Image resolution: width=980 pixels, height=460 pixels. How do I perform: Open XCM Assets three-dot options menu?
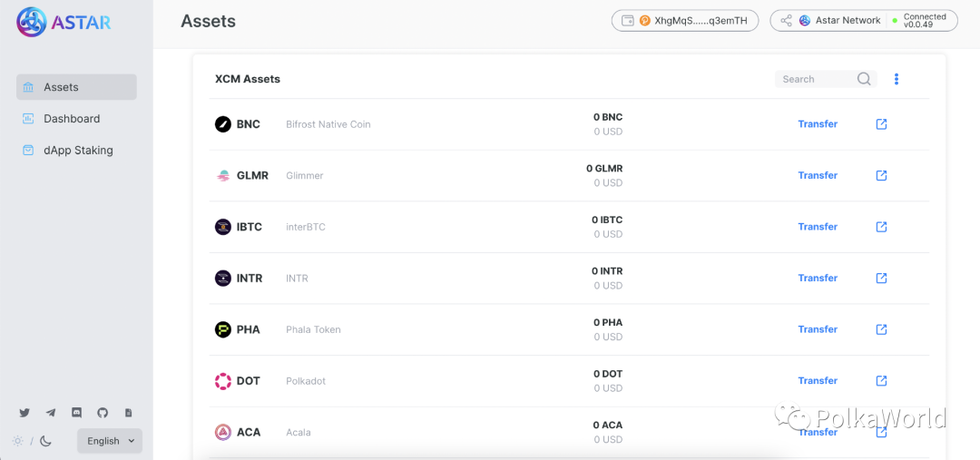point(897,79)
